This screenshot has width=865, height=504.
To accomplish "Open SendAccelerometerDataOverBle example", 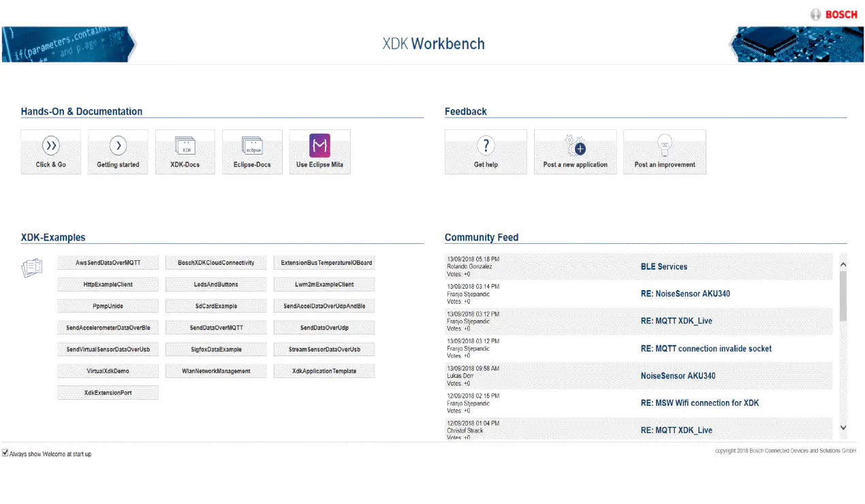I will (108, 328).
